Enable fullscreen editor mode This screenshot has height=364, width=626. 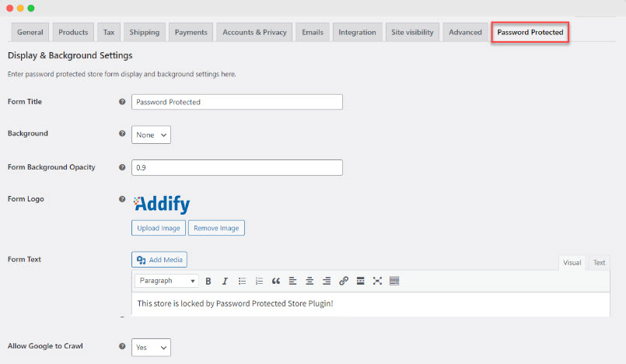pyautogui.click(x=377, y=281)
